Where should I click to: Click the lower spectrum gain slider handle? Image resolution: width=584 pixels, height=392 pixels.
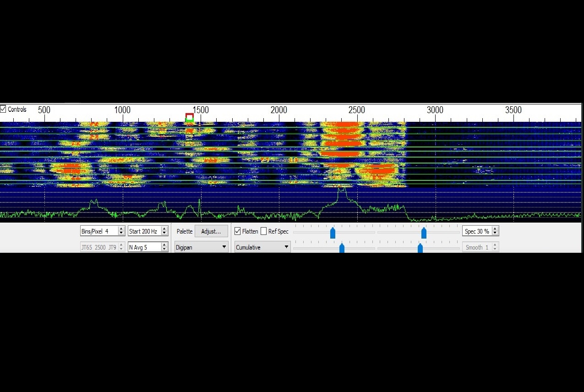pos(342,248)
